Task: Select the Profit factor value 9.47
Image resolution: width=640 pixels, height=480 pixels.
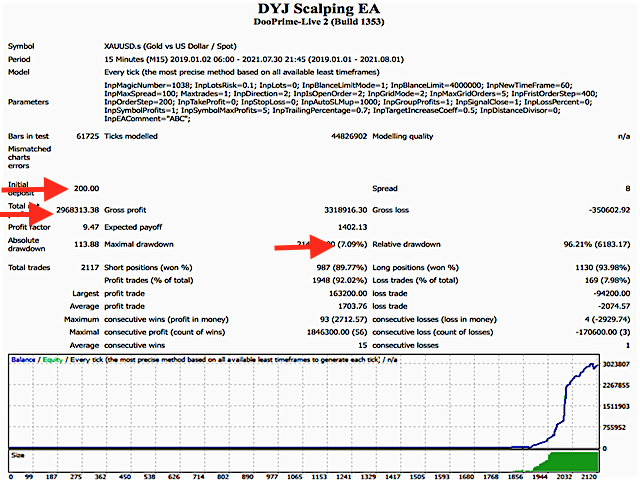Action: tap(91, 227)
